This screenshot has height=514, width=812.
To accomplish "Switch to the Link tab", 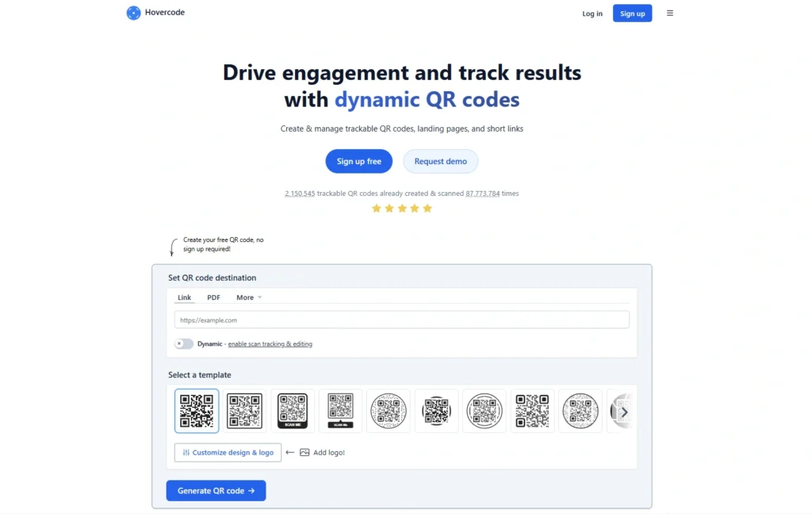I will pyautogui.click(x=184, y=297).
